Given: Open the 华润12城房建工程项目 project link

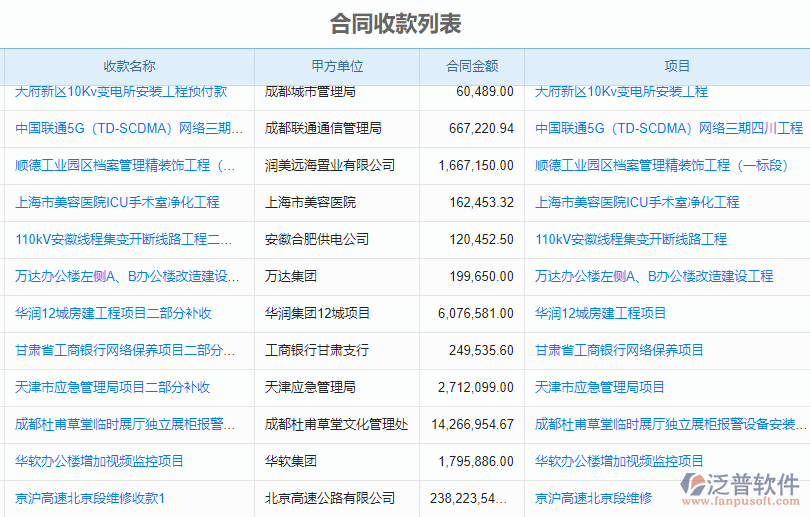Looking at the screenshot, I should [x=600, y=313].
